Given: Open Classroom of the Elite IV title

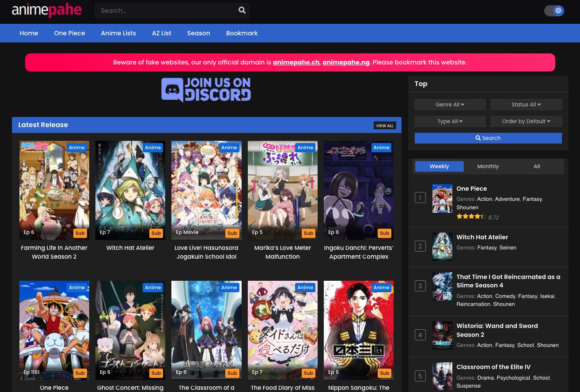Looking at the screenshot, I should [493, 367].
